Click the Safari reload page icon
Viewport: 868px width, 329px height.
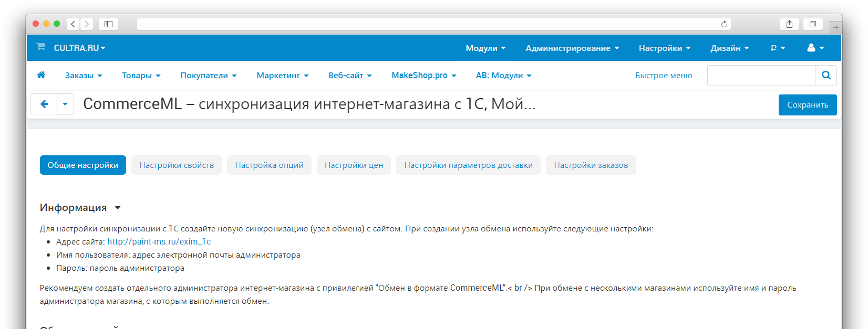(724, 24)
